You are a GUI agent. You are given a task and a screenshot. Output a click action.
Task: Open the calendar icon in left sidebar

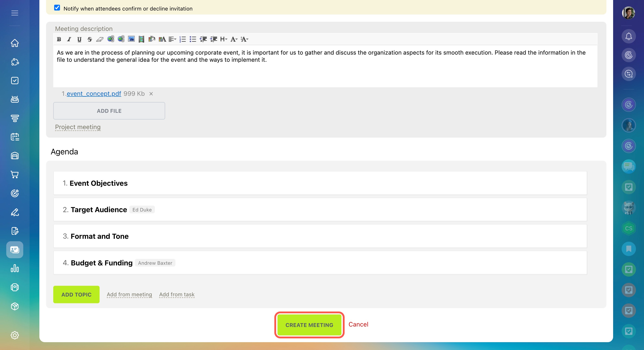15,137
